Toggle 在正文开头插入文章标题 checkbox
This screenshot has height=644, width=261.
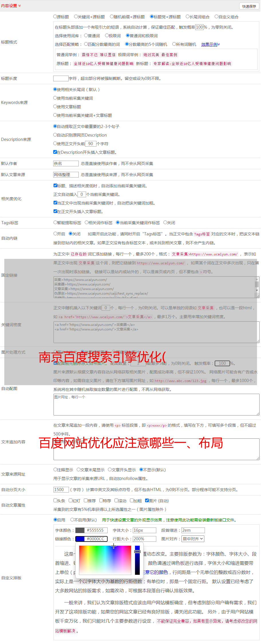tap(55, 211)
